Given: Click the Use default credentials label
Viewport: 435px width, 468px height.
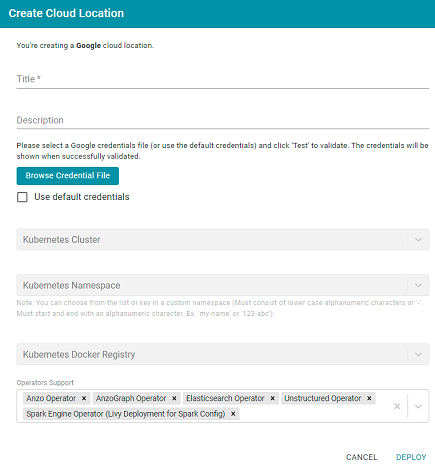Looking at the screenshot, I should point(82,197).
